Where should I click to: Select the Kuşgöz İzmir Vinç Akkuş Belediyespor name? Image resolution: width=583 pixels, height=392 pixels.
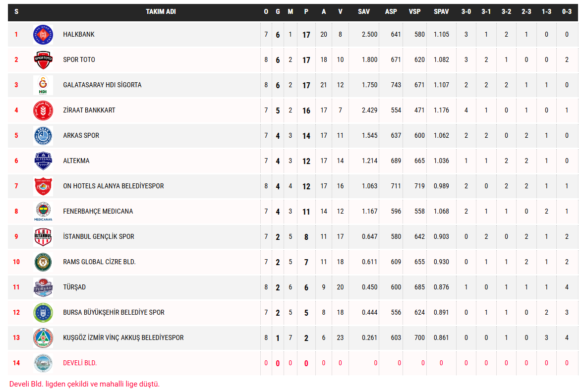click(123, 338)
